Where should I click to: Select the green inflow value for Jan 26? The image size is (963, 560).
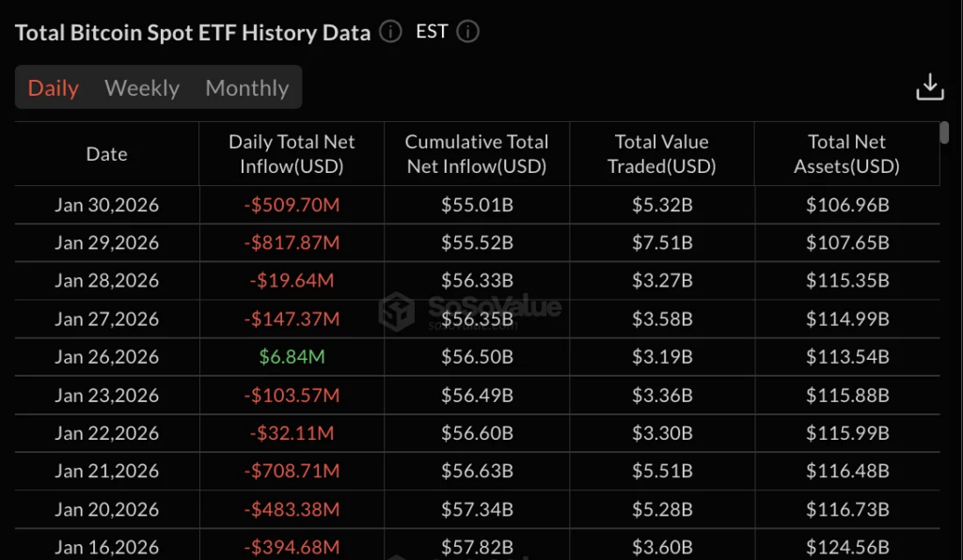pos(291,357)
